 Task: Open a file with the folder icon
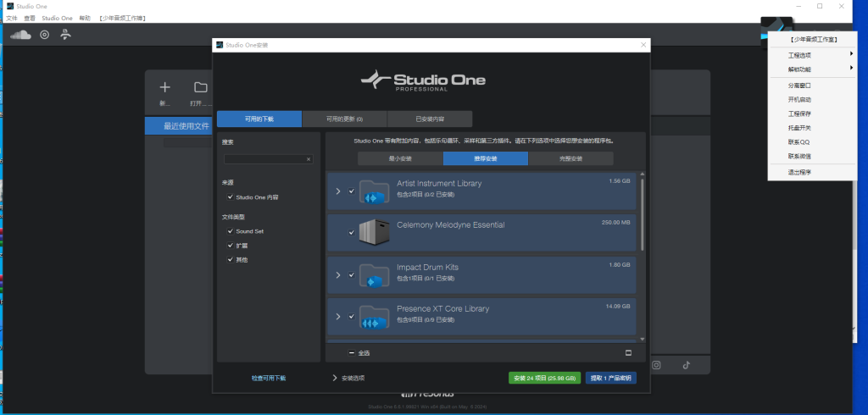[x=200, y=87]
